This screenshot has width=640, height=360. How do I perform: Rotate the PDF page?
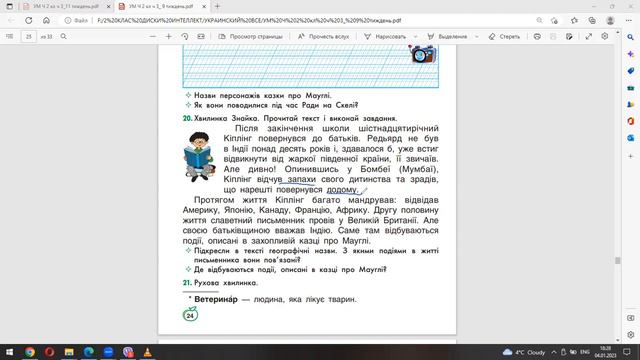[x=184, y=36]
